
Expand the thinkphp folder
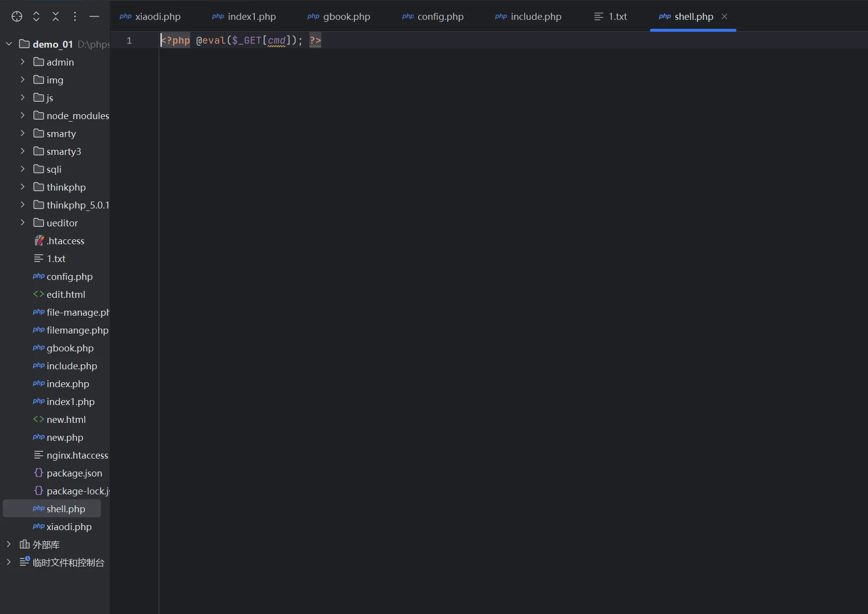[22, 187]
